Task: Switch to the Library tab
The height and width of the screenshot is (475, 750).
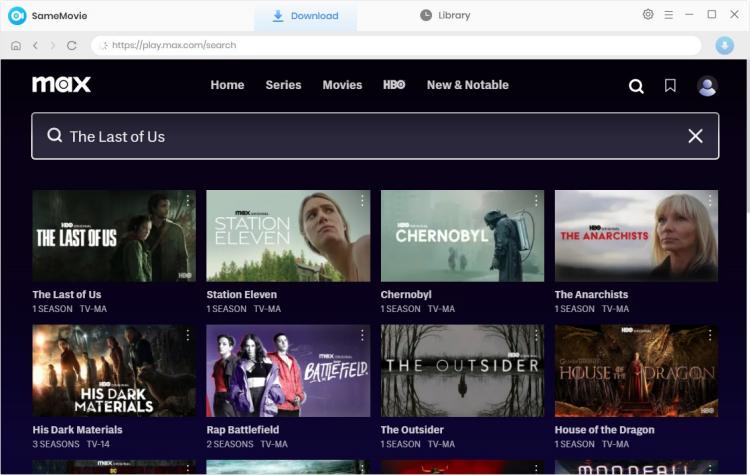Action: 445,15
